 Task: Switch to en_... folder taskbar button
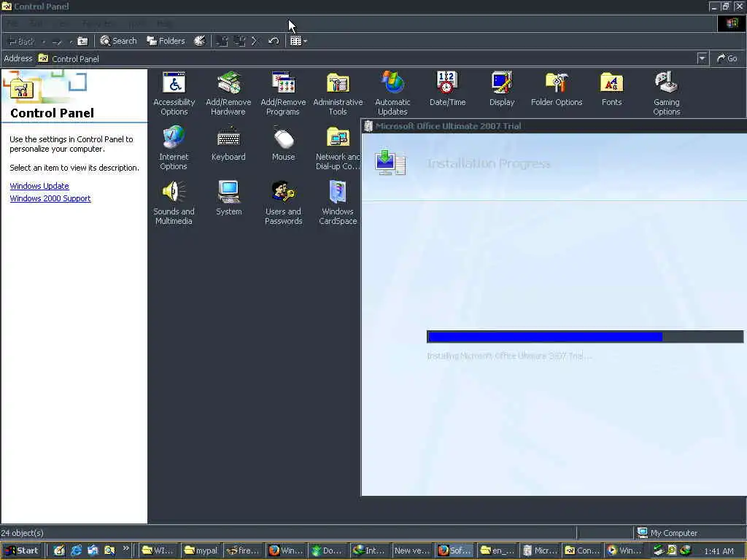(x=497, y=551)
